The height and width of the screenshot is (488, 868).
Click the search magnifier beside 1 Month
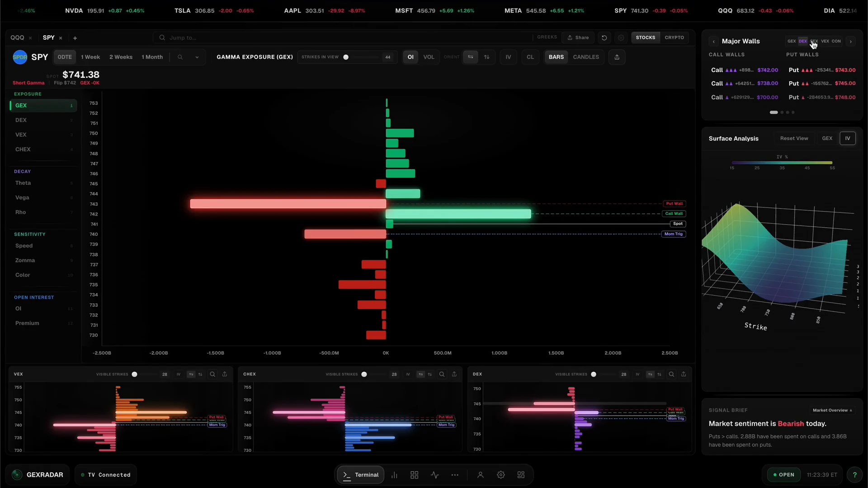click(180, 57)
